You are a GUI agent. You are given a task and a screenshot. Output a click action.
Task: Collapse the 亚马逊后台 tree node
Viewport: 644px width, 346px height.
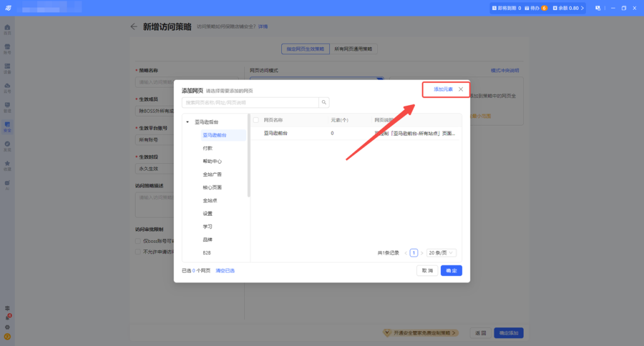(x=187, y=121)
